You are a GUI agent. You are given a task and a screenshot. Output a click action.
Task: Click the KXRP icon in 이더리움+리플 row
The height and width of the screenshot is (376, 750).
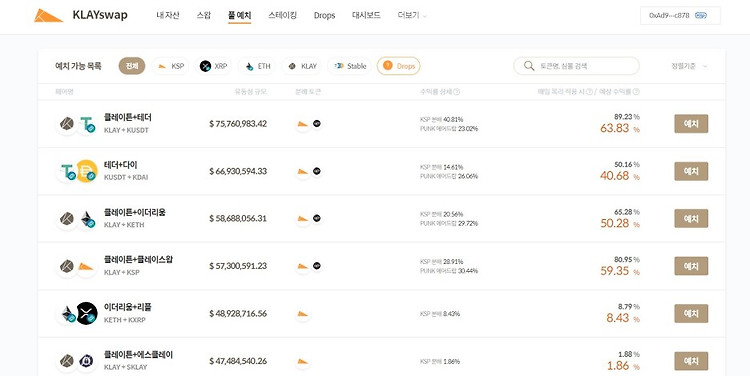(87, 313)
